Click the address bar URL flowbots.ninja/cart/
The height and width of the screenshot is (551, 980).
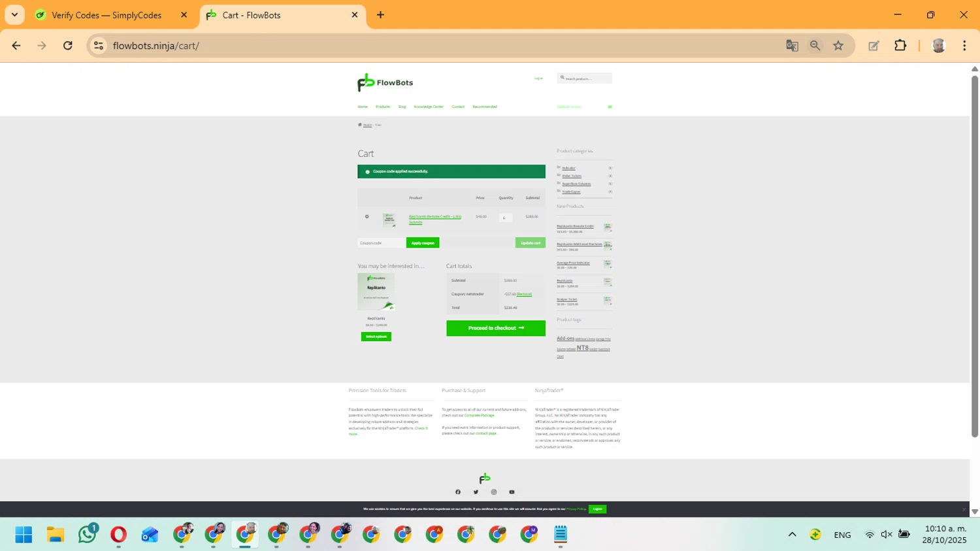coord(155,46)
